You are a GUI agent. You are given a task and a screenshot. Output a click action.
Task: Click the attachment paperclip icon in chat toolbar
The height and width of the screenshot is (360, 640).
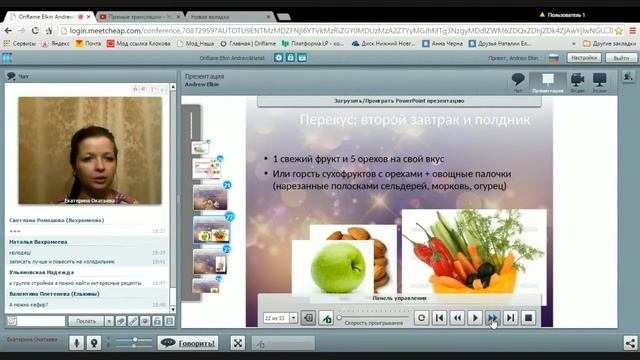121,321
